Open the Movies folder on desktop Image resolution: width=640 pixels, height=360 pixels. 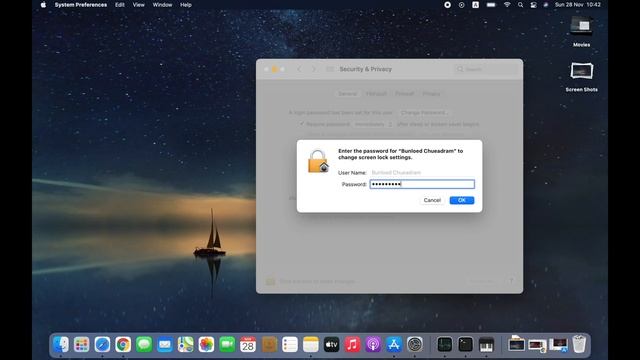point(581,32)
